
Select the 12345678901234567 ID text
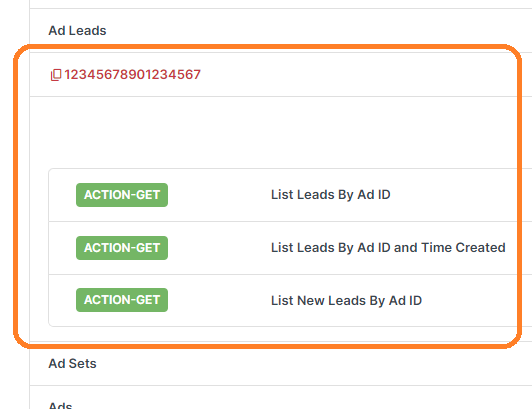132,75
